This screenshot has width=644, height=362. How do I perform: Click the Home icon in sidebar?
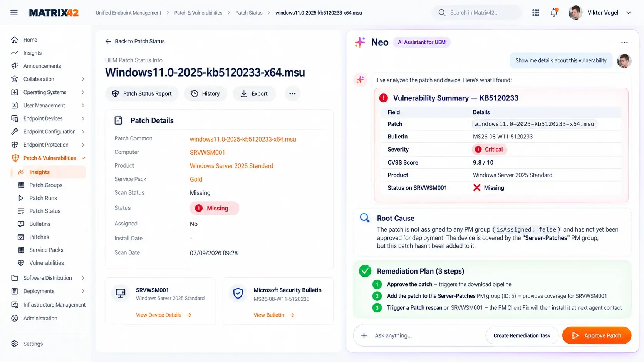pos(15,40)
